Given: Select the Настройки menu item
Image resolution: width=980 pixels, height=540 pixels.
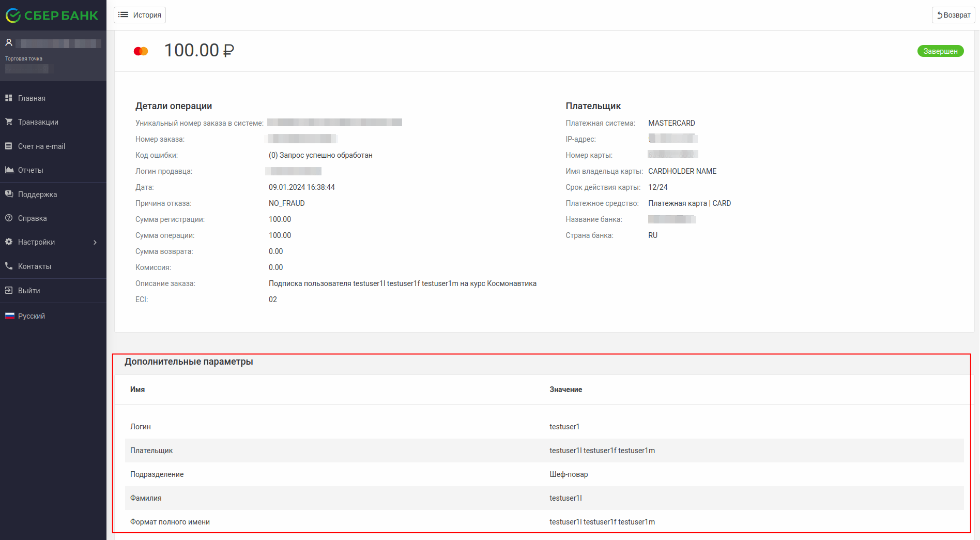Looking at the screenshot, I should (36, 242).
